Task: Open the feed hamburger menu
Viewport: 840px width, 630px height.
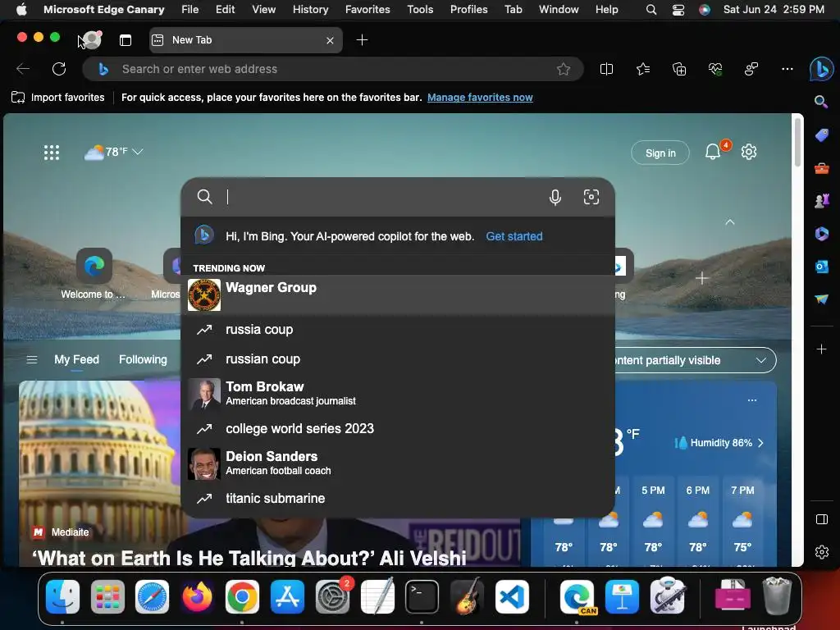Action: 32,360
